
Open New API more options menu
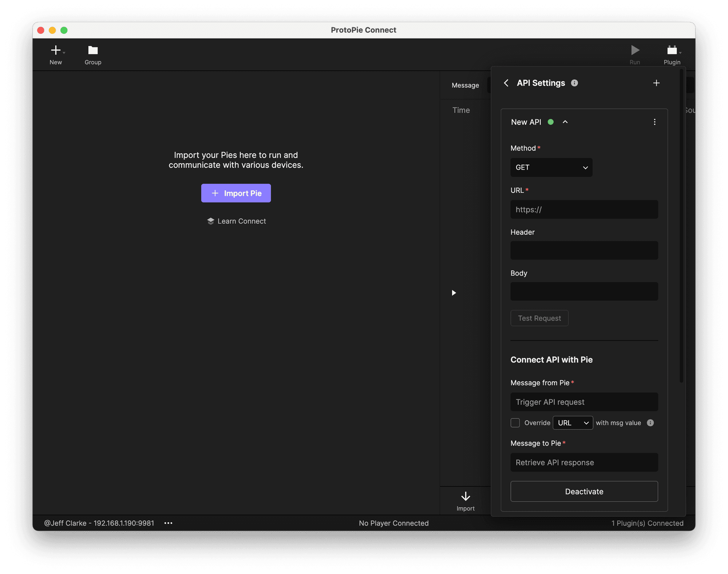pos(654,122)
